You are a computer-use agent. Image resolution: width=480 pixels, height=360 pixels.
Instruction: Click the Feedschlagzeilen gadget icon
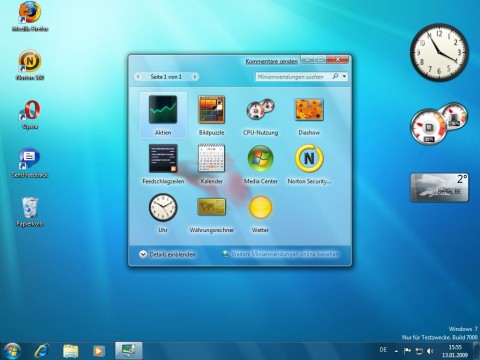pyautogui.click(x=163, y=159)
